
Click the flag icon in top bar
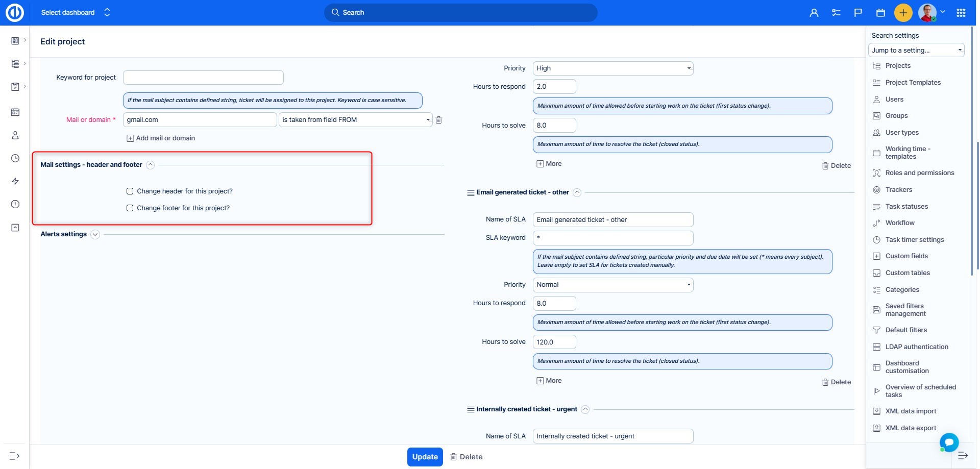click(858, 13)
